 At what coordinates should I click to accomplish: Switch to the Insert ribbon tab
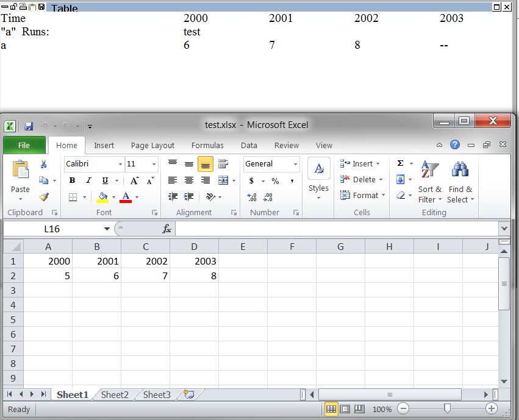[x=104, y=145]
